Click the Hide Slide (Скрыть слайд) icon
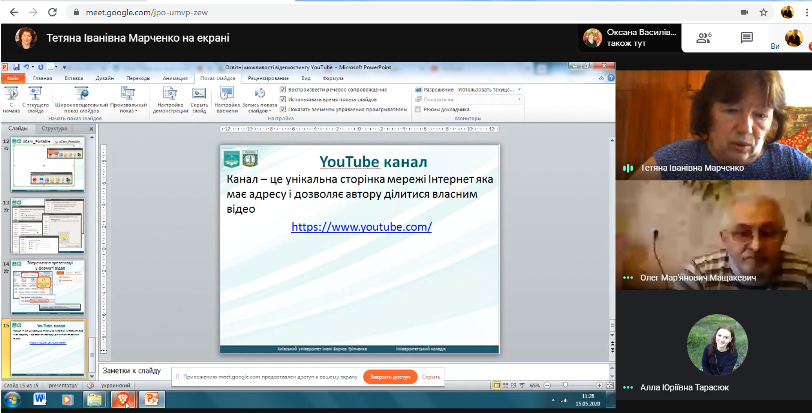 point(198,95)
